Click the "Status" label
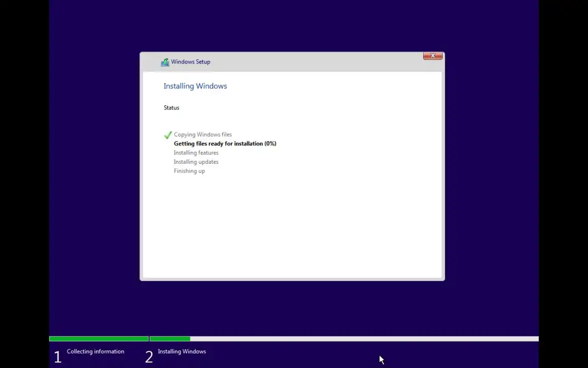This screenshot has height=368, width=588. [171, 108]
